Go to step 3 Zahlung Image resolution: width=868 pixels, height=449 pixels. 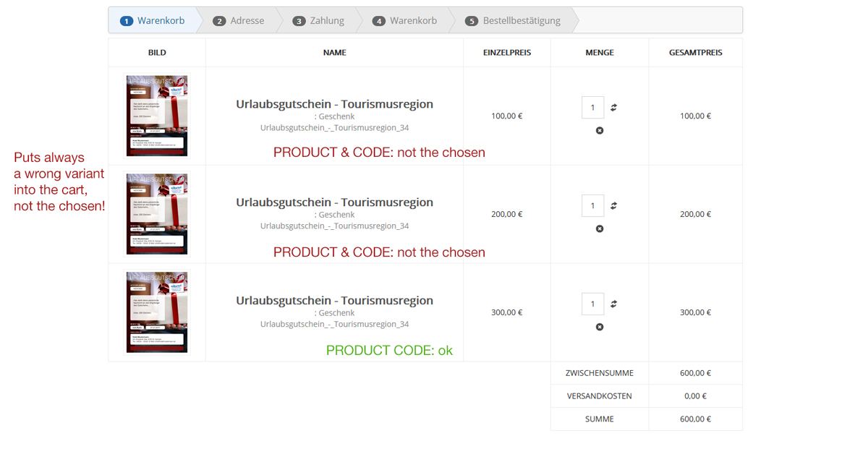[x=319, y=21]
